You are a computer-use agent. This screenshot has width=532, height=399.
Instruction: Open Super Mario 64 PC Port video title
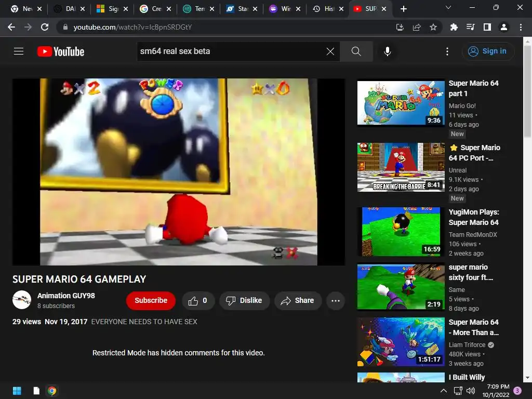pos(475,153)
